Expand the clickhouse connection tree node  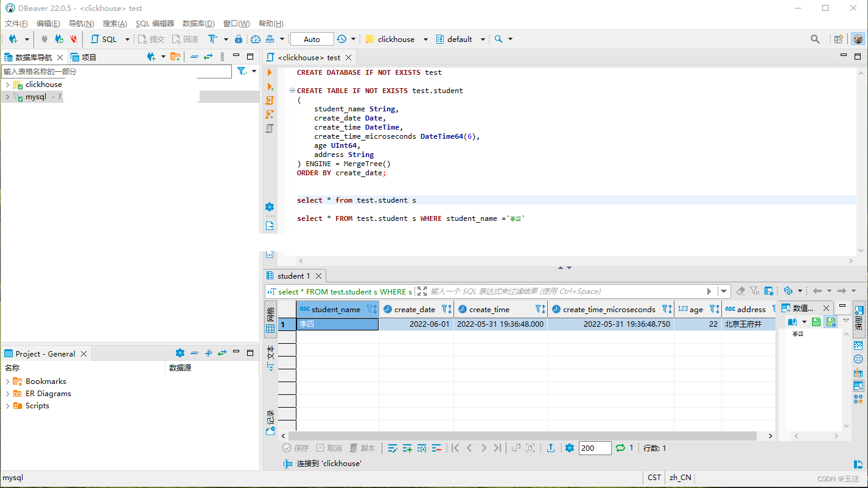7,85
